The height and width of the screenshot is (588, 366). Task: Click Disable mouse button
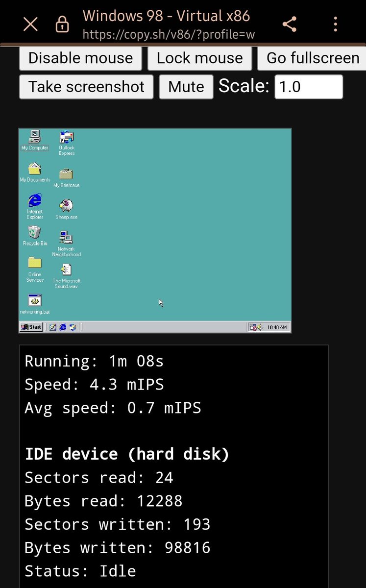(80, 58)
